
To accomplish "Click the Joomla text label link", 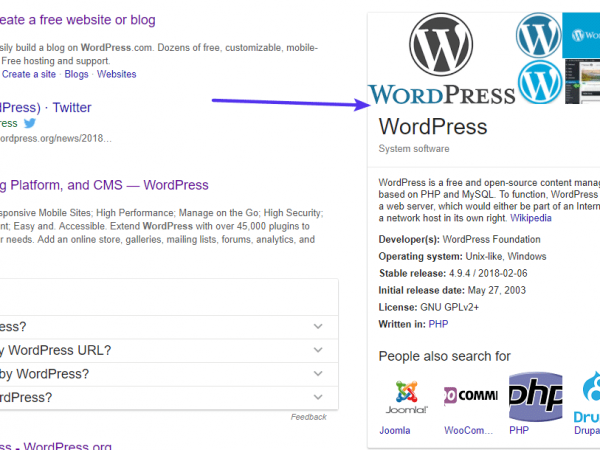I will tap(395, 430).
